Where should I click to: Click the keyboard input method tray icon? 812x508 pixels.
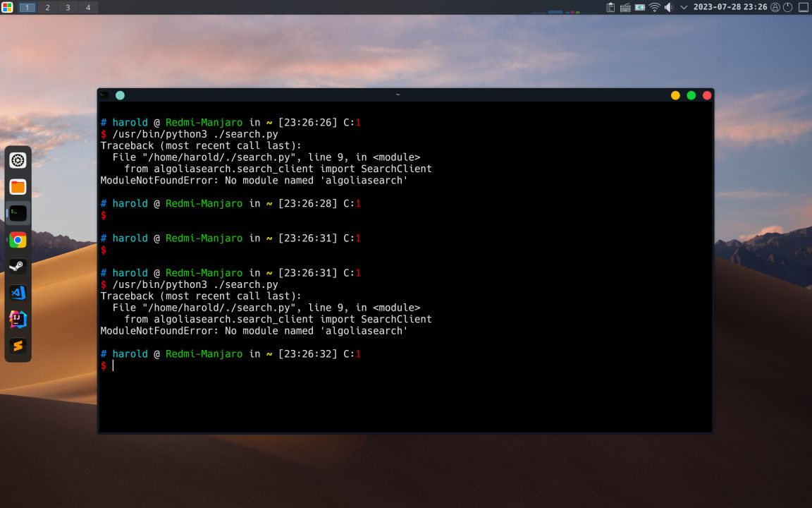coord(625,7)
